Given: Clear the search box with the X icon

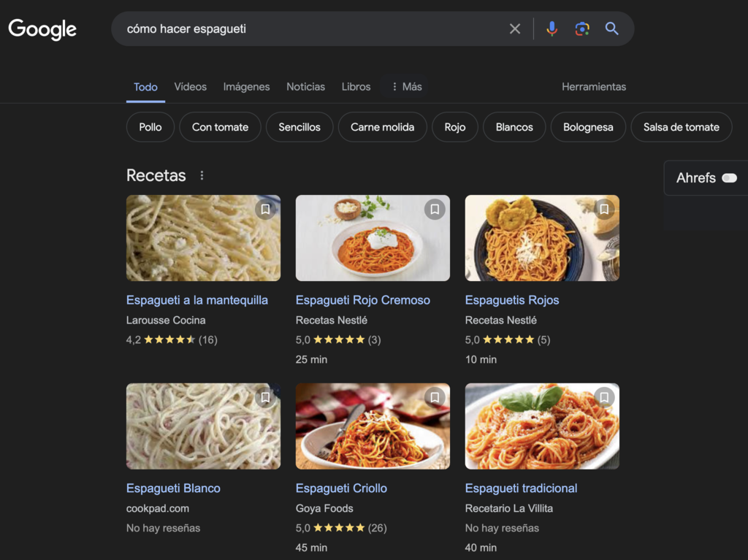Looking at the screenshot, I should [515, 28].
